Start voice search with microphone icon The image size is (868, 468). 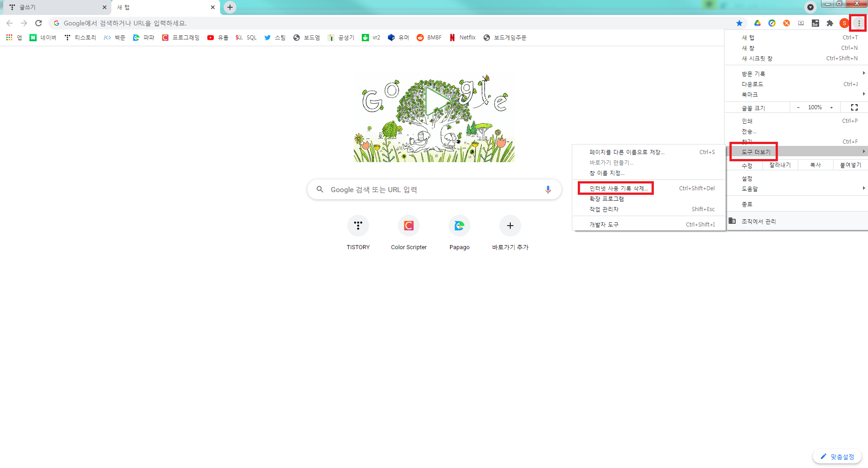(x=548, y=189)
